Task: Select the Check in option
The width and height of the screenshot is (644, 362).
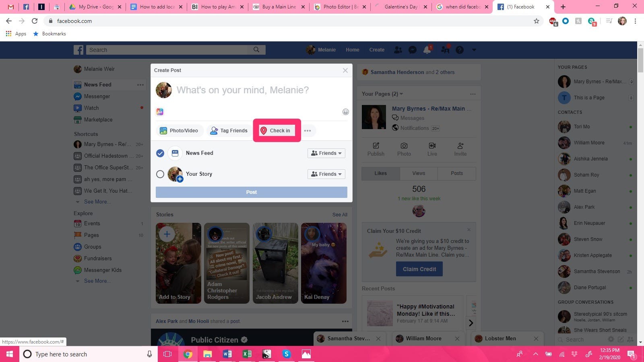Action: click(x=276, y=130)
